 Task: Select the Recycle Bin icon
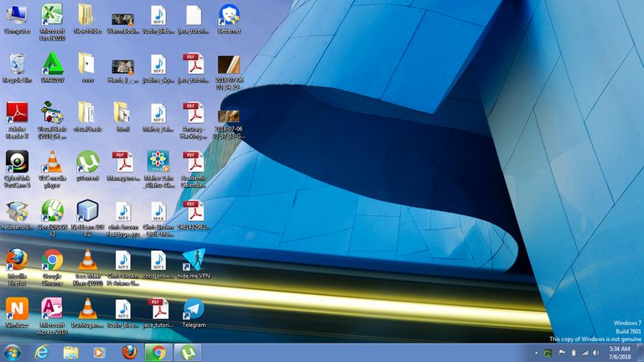[16, 65]
